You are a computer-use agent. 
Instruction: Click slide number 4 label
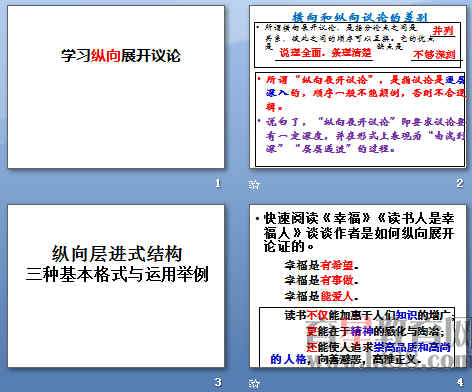pos(460,382)
